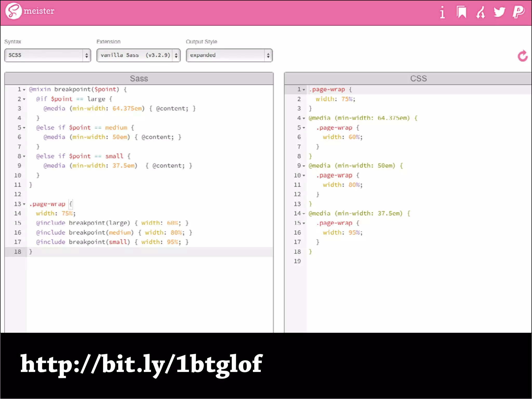Click the CSS panel header
The width and height of the screenshot is (532, 399).
point(418,78)
